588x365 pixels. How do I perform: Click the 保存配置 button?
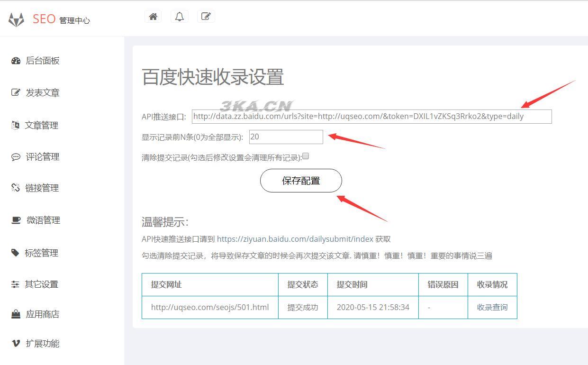click(x=300, y=181)
